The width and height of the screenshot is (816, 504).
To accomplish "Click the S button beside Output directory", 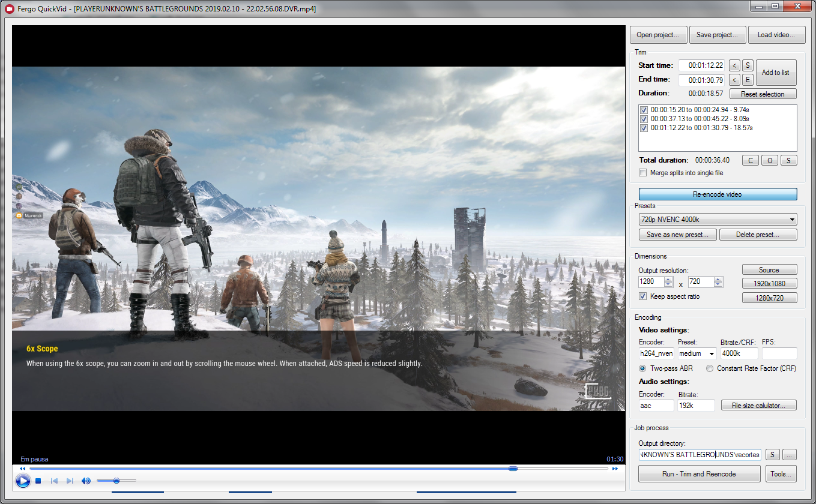I will [x=773, y=455].
